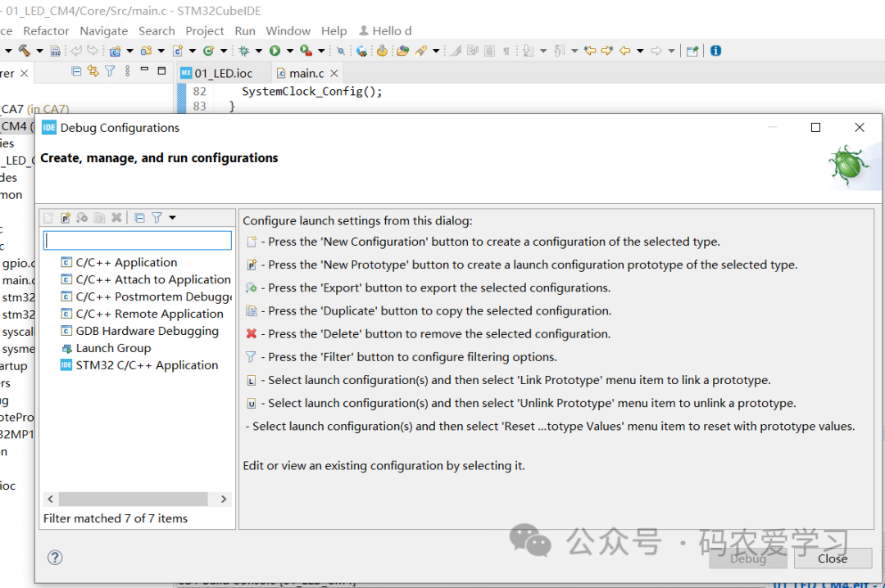Open the Help menu
Screen dimensions: 885x588
point(334,31)
